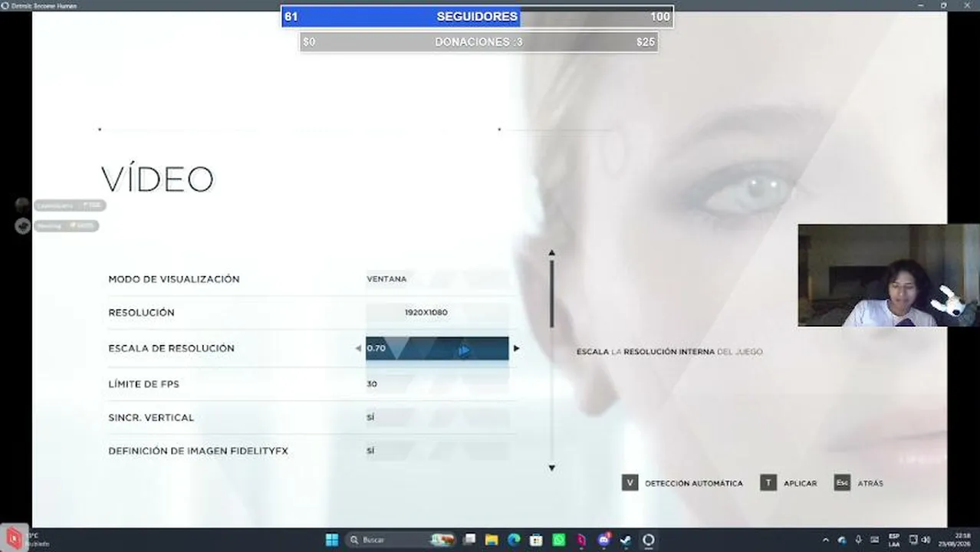Click the Seguidores progress bar
This screenshot has width=980, height=552.
pos(477,17)
